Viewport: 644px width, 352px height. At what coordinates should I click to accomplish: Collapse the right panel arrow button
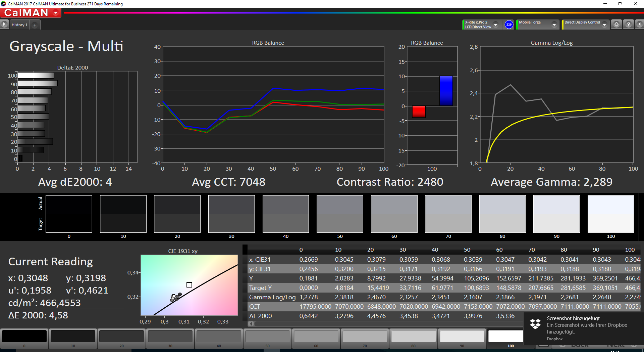point(639,25)
